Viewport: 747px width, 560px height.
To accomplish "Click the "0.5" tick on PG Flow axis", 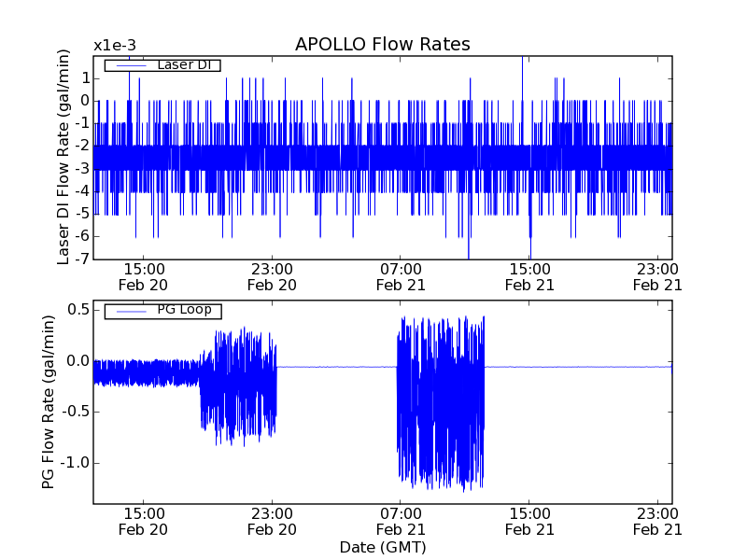I will tap(78, 310).
